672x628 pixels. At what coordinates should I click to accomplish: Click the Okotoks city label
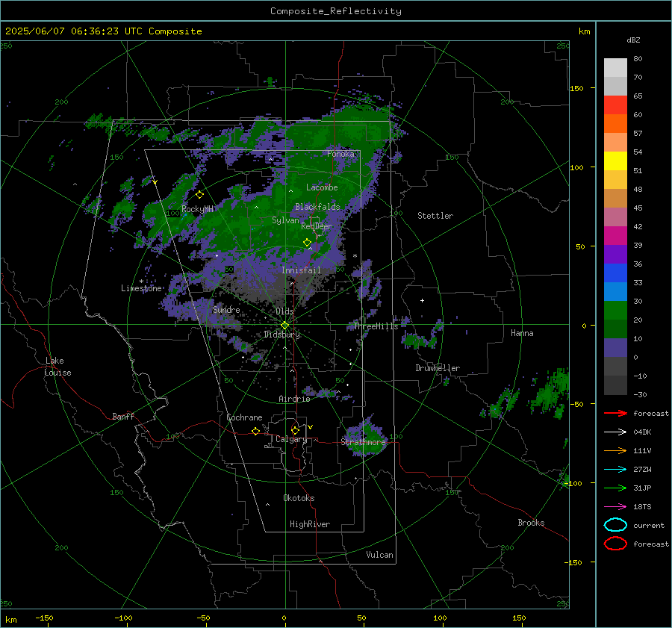click(x=299, y=498)
